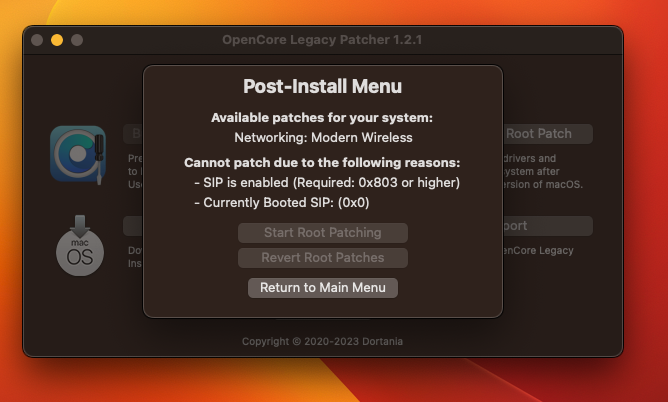This screenshot has height=402, width=668.
Task: Click the Dortania copyright text
Action: click(322, 342)
